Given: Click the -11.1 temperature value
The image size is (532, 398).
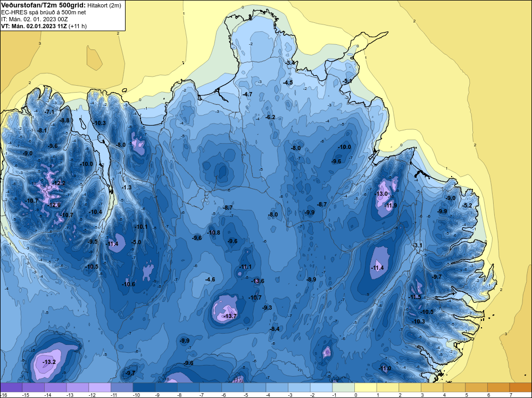Looking at the screenshot, I should coord(246,267).
